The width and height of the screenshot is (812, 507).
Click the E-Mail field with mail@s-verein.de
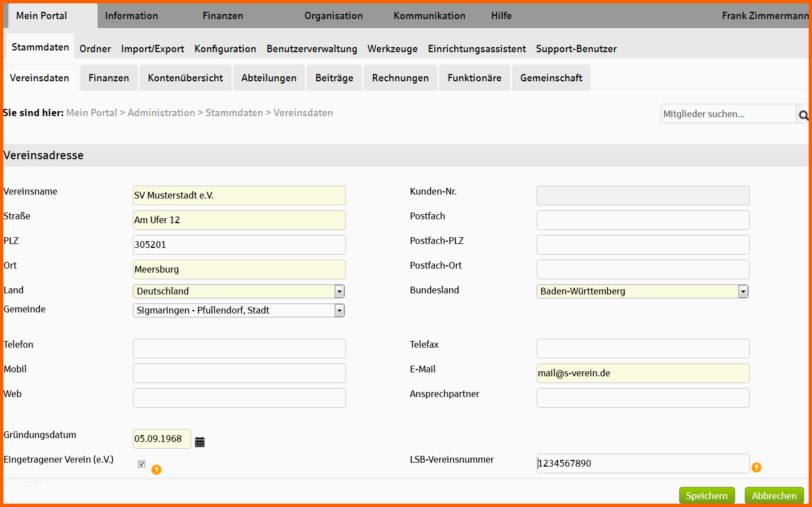(x=643, y=373)
